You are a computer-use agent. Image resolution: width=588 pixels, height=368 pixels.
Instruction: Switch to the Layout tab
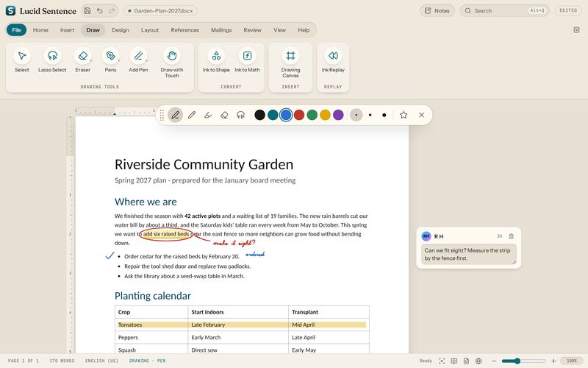pos(150,30)
